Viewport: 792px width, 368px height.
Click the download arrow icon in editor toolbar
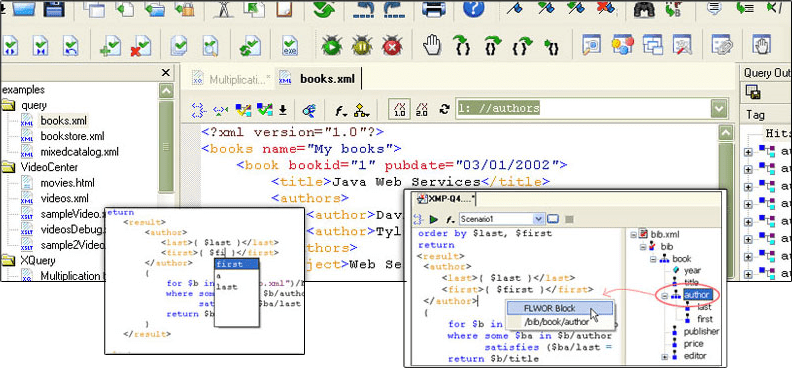tap(283, 109)
